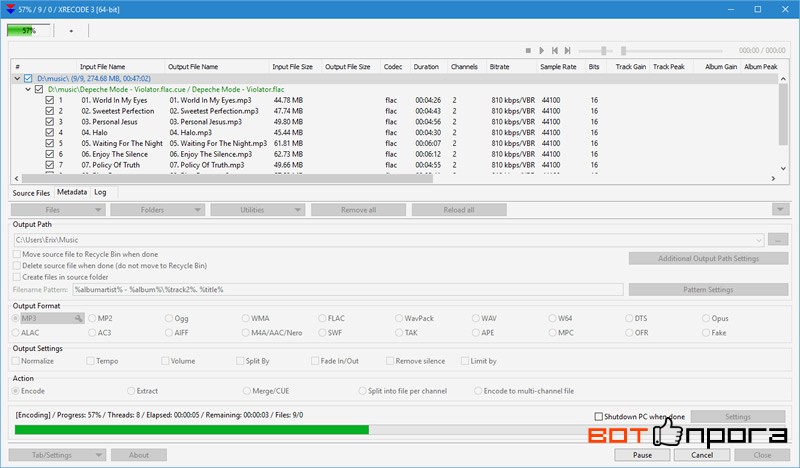The image size is (800, 468).
Task: Start playback with the play icon
Action: [541, 51]
